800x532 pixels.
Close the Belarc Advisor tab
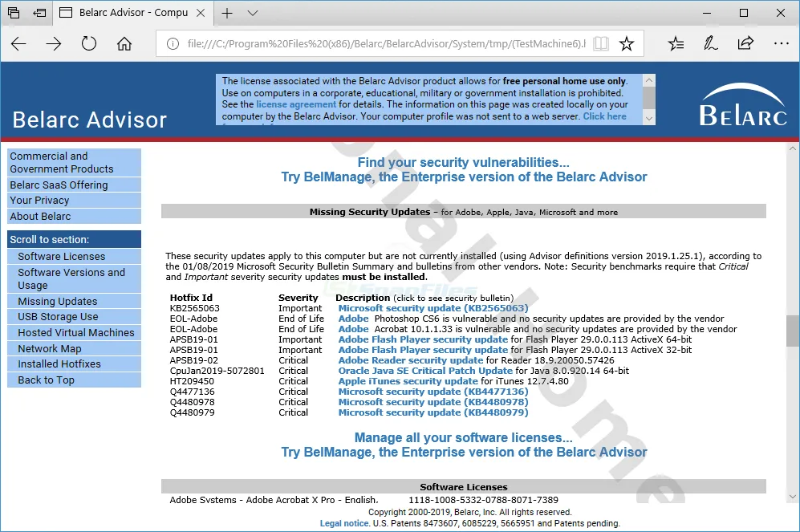click(201, 14)
